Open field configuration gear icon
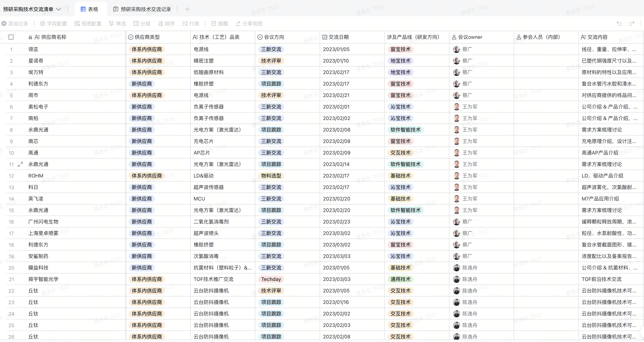The image size is (644, 342). pos(43,23)
